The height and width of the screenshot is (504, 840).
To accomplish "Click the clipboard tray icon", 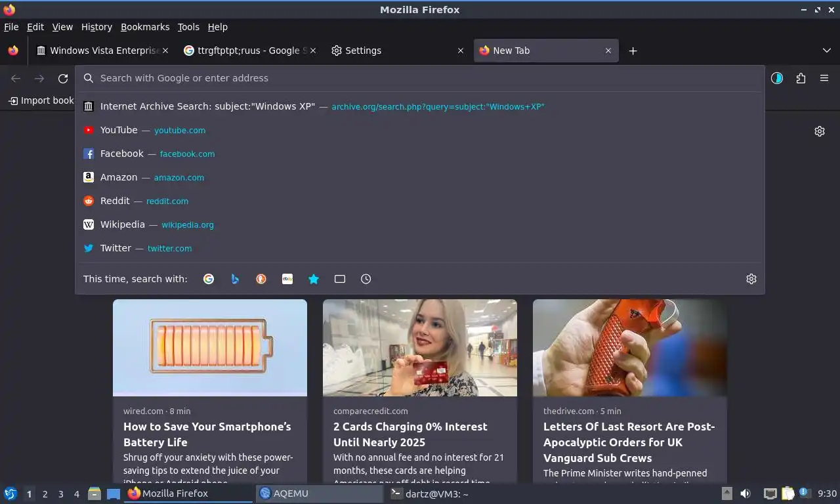I will coord(787,493).
